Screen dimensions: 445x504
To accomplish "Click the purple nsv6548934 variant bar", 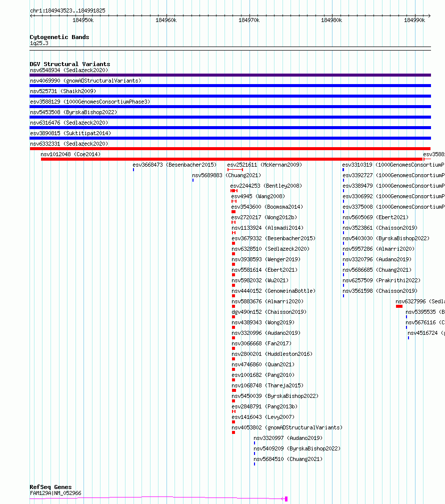I will [x=230, y=75].
